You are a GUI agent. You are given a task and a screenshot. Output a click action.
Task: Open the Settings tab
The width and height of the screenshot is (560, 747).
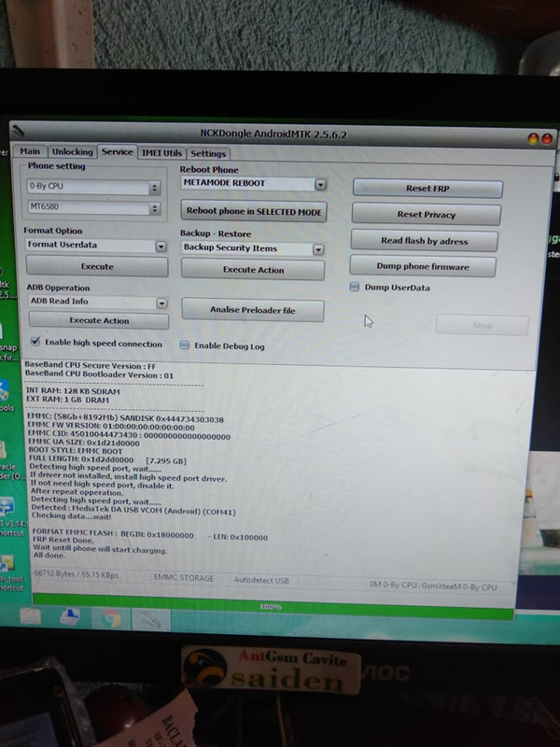(x=208, y=153)
